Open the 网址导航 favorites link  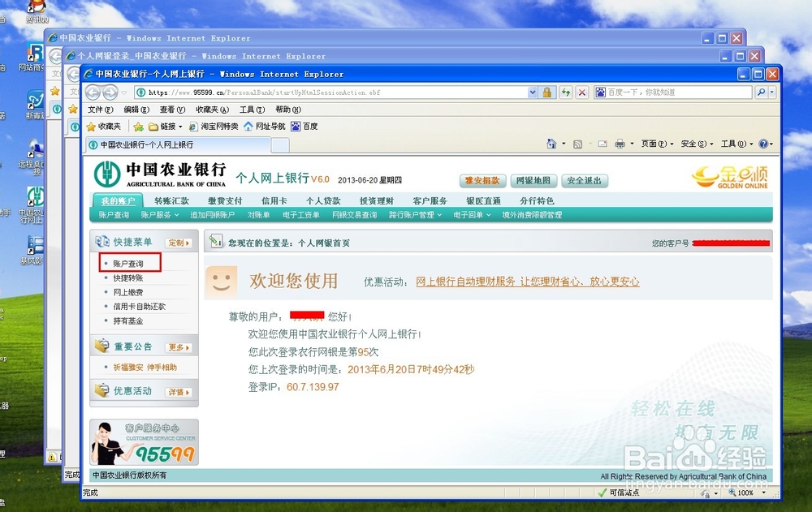(x=265, y=127)
